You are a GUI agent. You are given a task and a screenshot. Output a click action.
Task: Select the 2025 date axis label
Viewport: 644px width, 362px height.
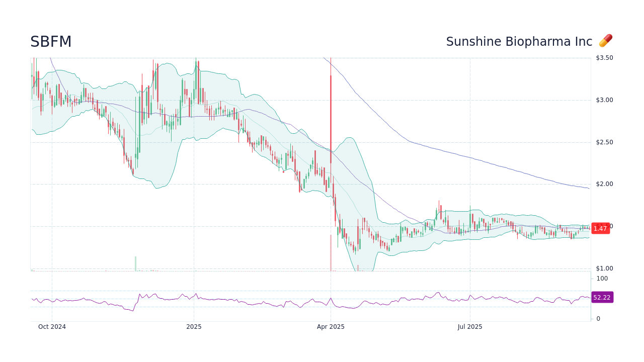click(194, 327)
